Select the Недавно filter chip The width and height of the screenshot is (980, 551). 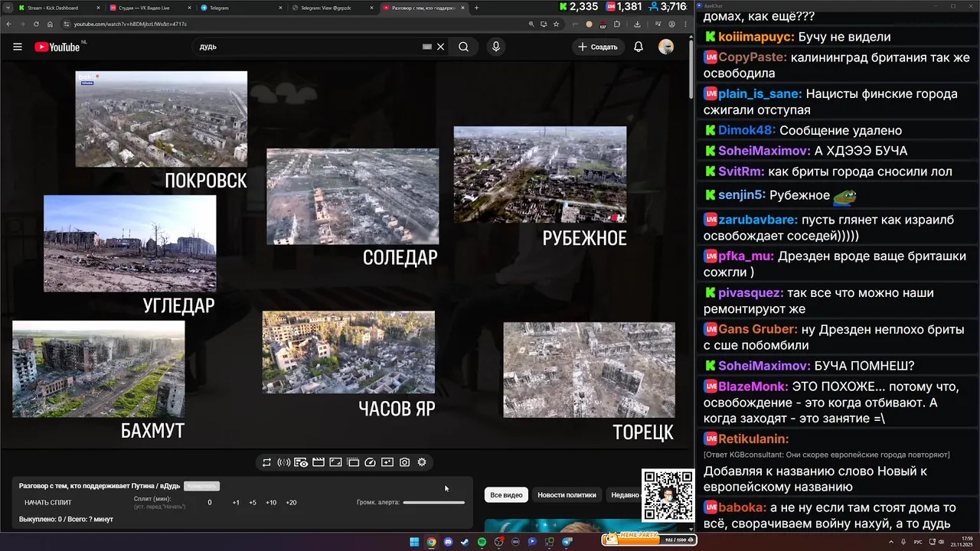[624, 495]
